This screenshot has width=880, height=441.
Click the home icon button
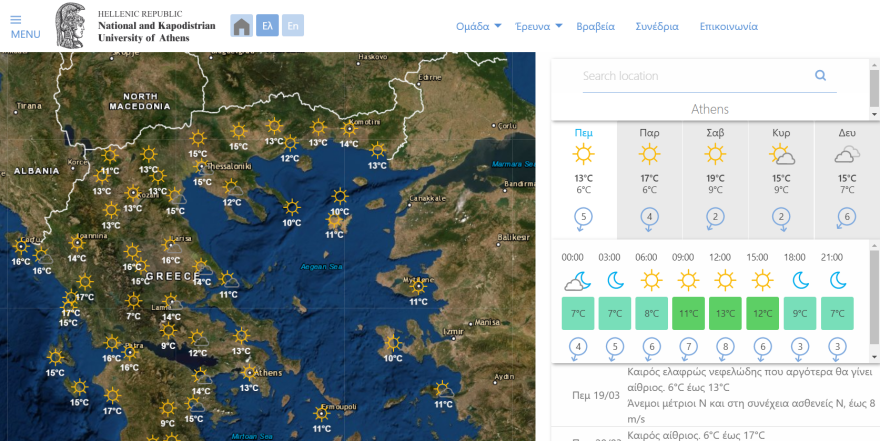(241, 26)
